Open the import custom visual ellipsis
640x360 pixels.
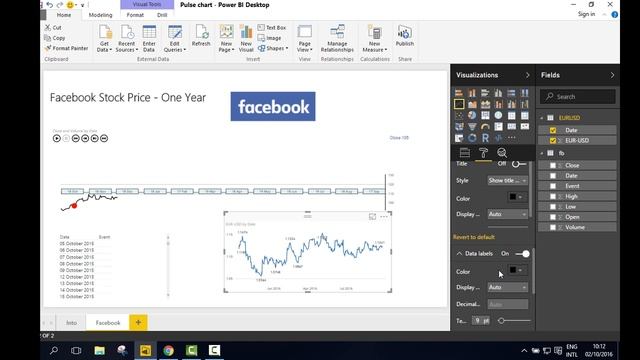point(511,138)
